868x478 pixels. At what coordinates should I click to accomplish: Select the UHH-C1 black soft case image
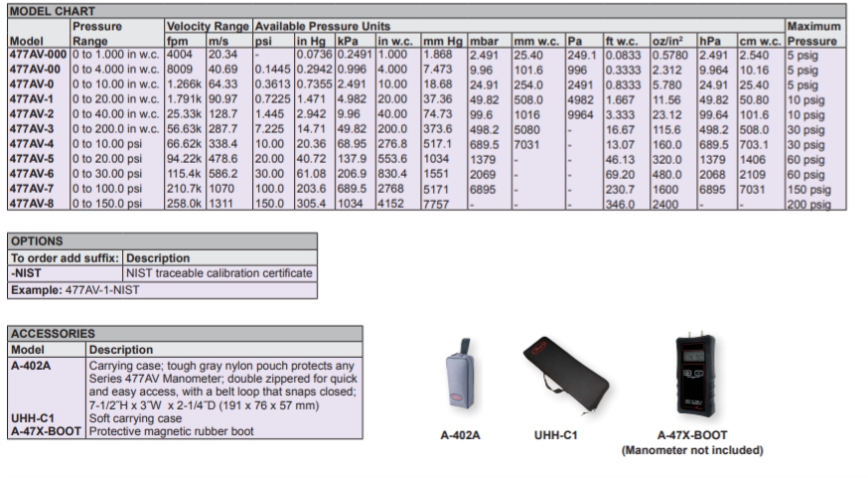(x=563, y=381)
